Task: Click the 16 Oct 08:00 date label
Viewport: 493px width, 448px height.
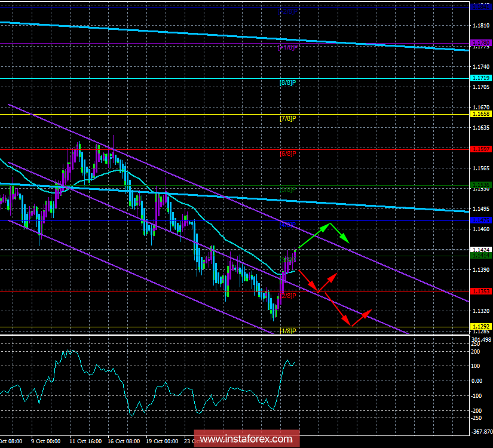Action: click(123, 442)
